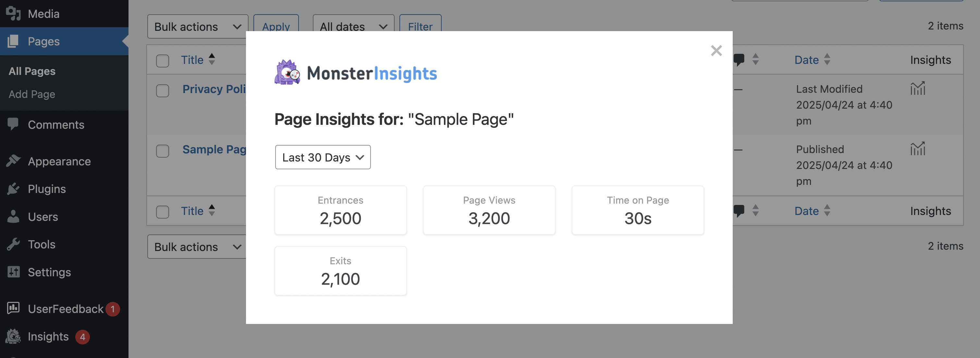Click the Page Views stat card
The width and height of the screenshot is (980, 358).
click(489, 210)
